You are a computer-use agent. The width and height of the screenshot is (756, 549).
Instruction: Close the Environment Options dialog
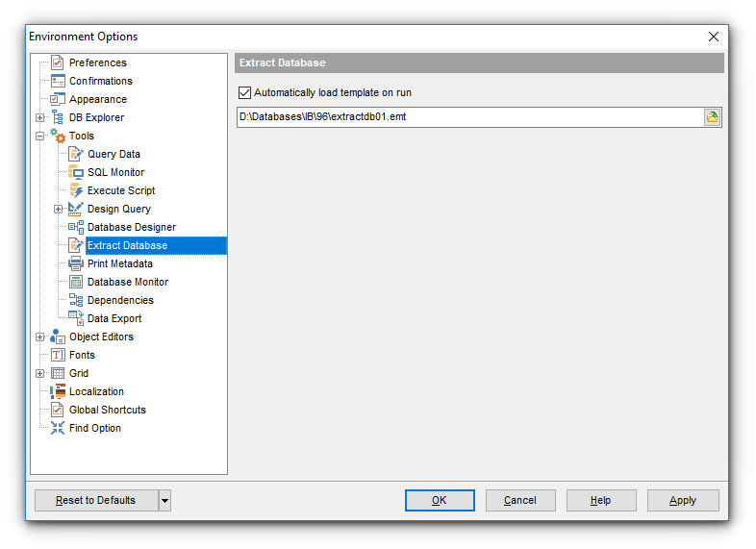point(714,37)
